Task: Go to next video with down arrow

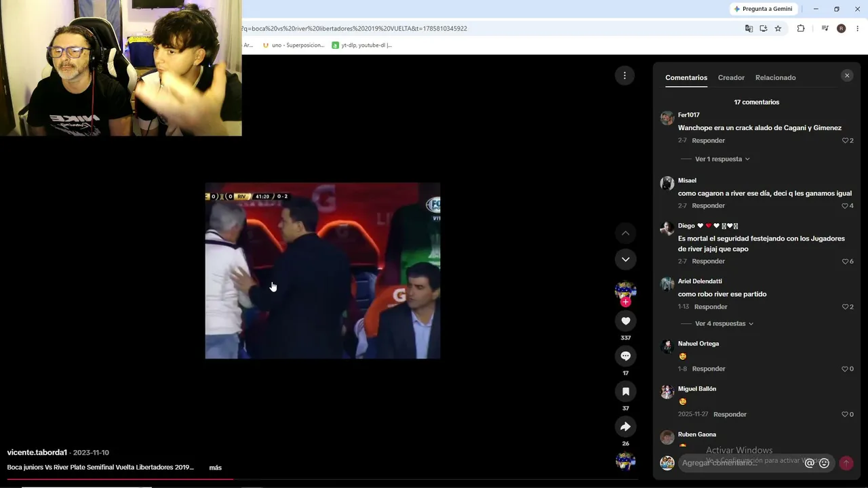Action: 625,259
